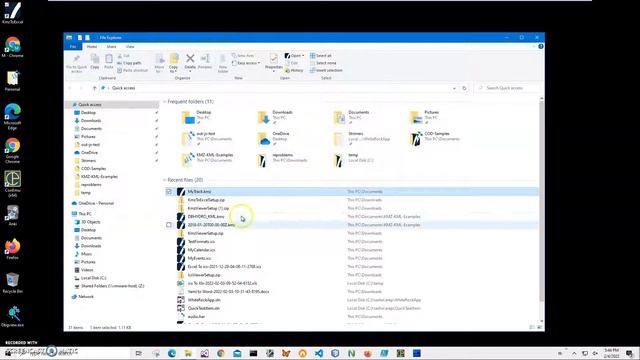Open Mail app from the taskbar
This screenshot has width=640, height=360.
click(237, 353)
